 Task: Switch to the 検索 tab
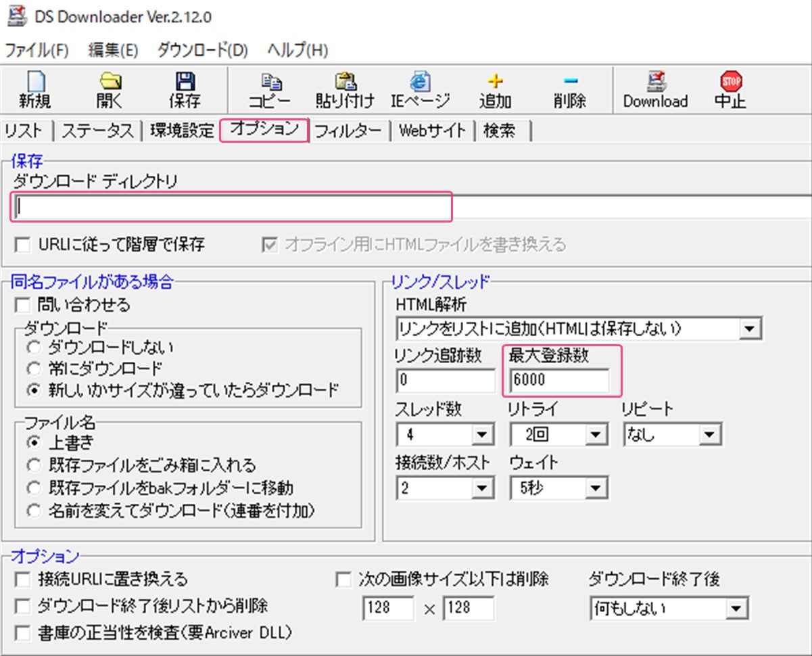pyautogui.click(x=500, y=131)
